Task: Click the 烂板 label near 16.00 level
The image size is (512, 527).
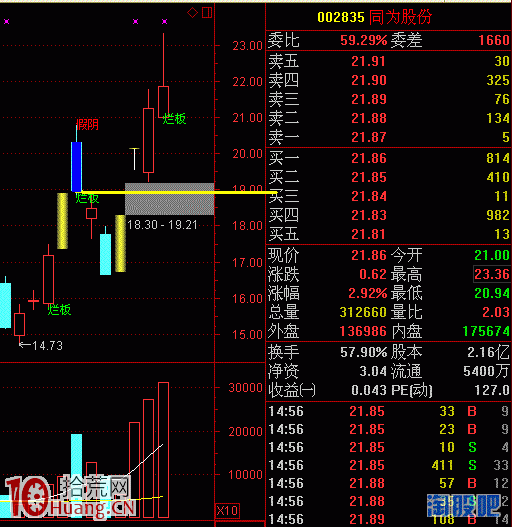Action: click(x=59, y=310)
